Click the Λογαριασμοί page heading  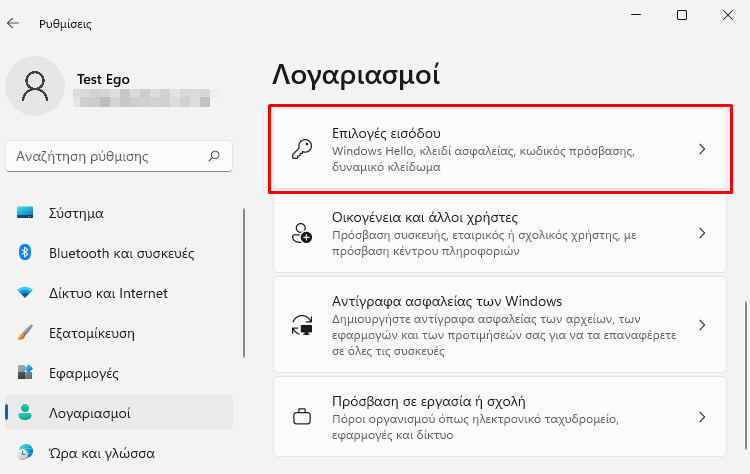[356, 75]
